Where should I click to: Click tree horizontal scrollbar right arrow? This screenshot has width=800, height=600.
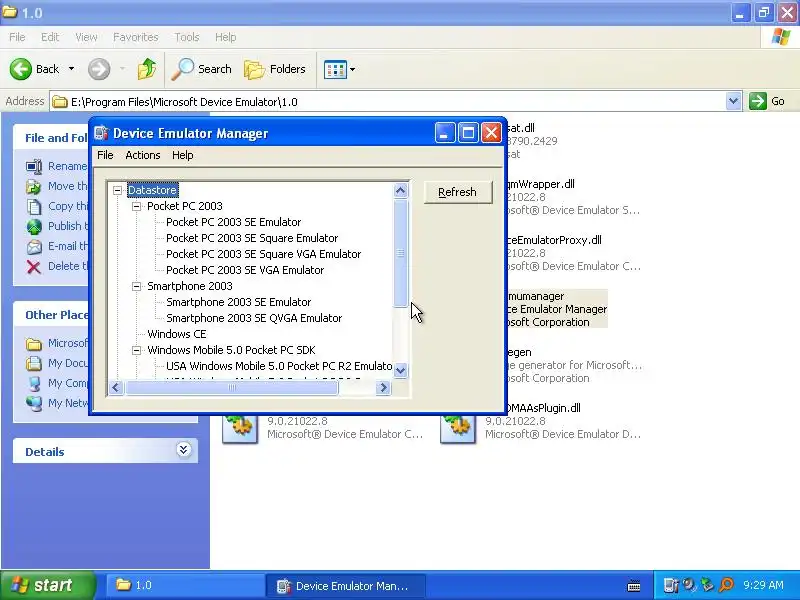click(383, 388)
